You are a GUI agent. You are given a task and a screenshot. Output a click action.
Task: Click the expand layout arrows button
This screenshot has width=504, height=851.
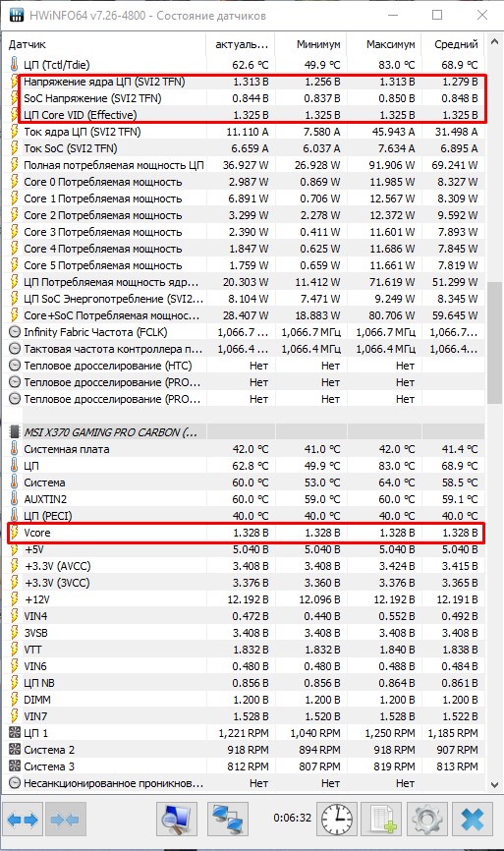[x=23, y=819]
